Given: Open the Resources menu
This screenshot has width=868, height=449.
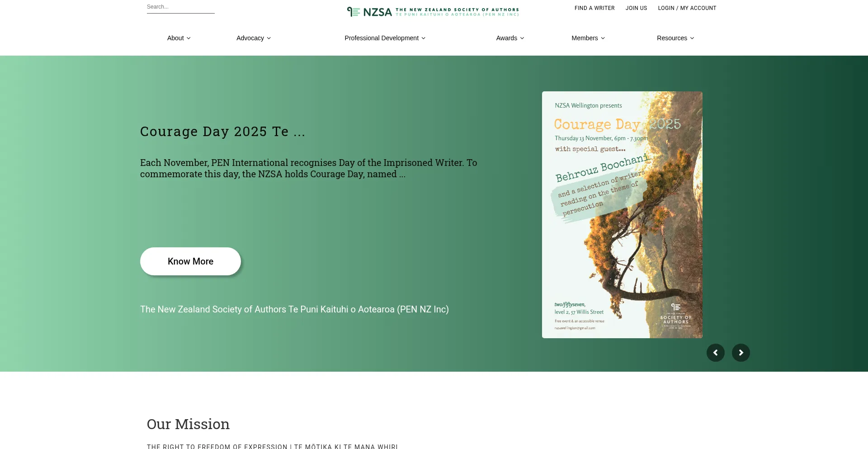Looking at the screenshot, I should 675,38.
